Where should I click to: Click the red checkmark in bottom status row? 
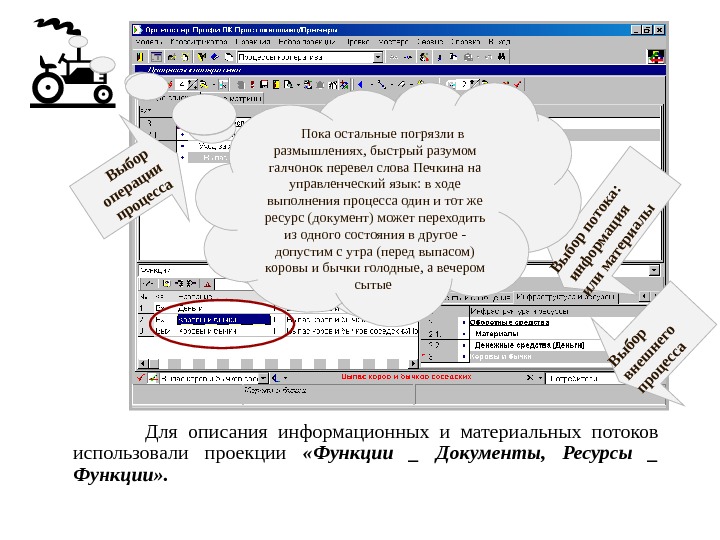pyautogui.click(x=141, y=378)
